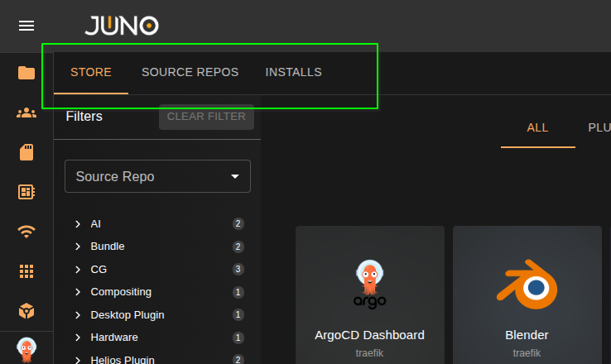Open the users group sidebar icon

click(x=26, y=113)
